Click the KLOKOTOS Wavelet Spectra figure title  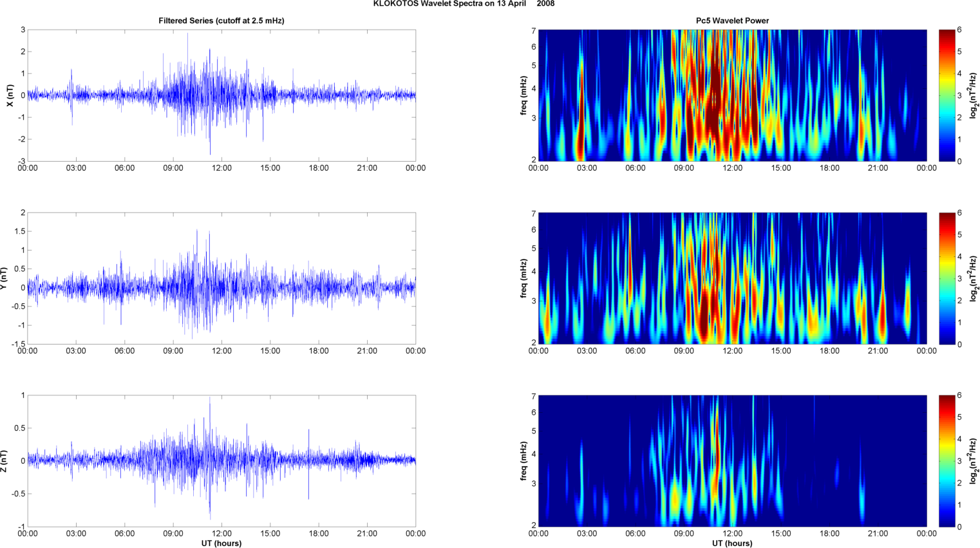(464, 4)
